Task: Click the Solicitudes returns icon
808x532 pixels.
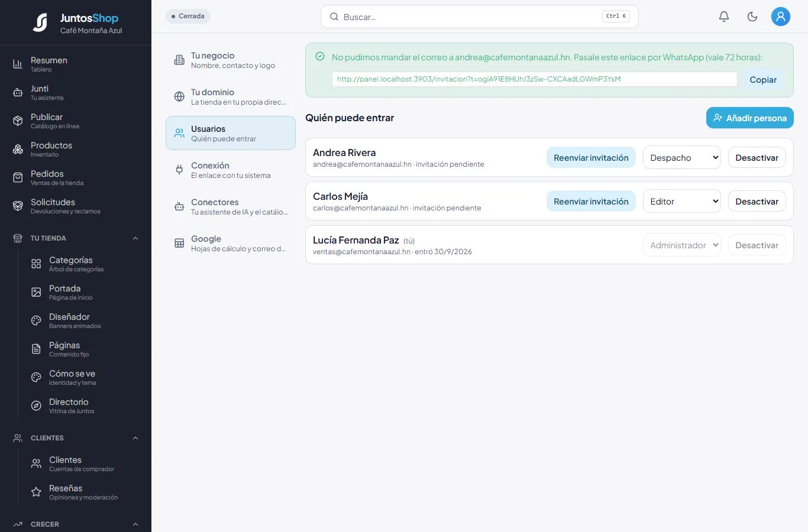Action: click(x=18, y=206)
